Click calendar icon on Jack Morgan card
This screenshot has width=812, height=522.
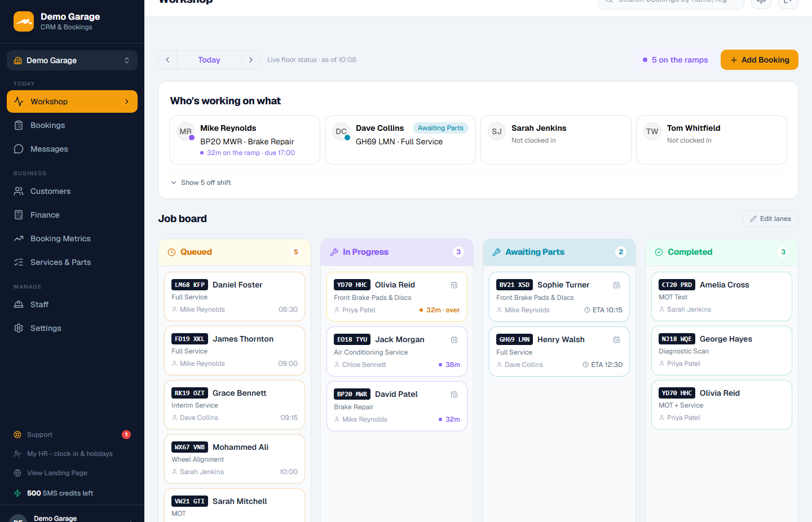pyautogui.click(x=454, y=340)
